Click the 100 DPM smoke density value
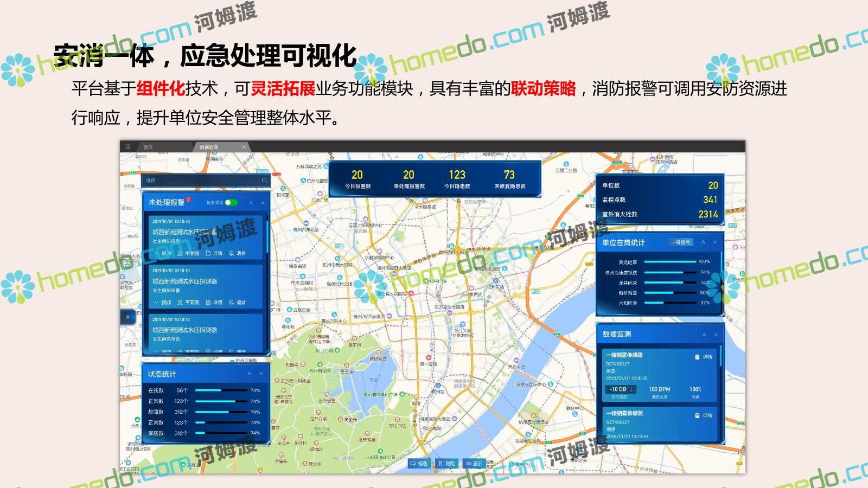Viewport: 868px width, 488px height. [660, 389]
